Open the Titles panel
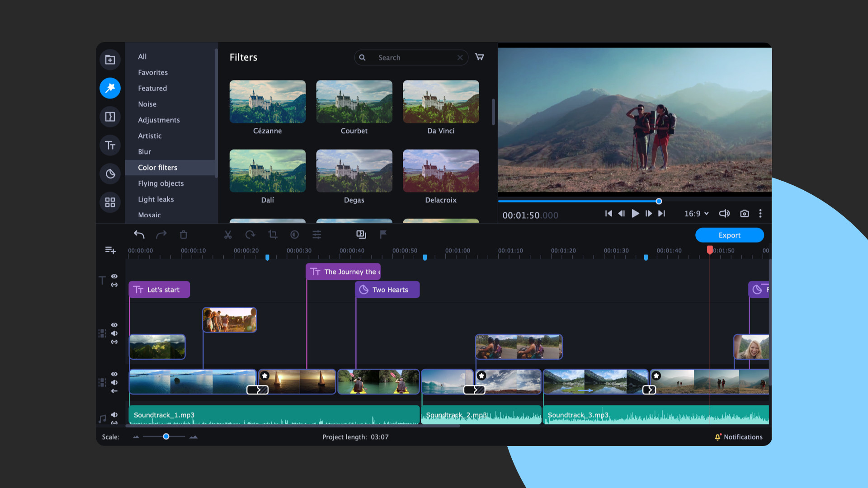868x488 pixels. coord(110,145)
